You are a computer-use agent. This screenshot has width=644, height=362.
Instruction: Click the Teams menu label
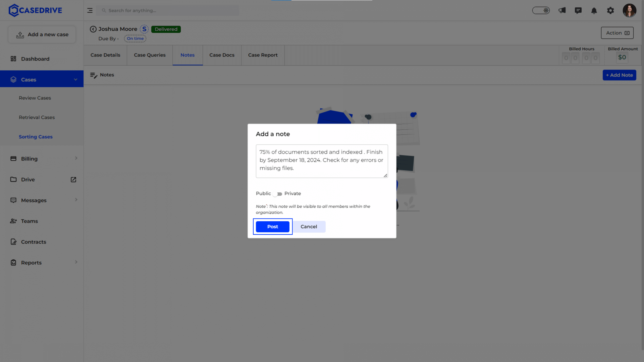click(30, 221)
